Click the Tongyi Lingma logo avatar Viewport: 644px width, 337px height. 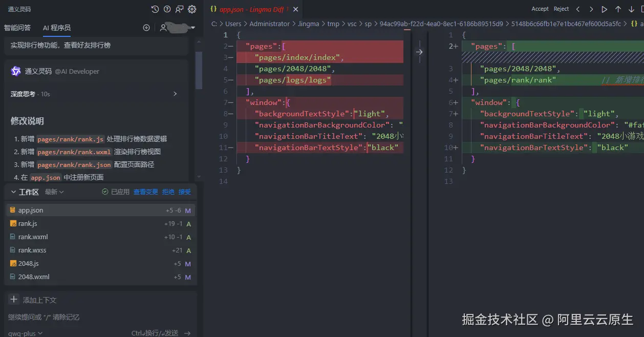[16, 71]
